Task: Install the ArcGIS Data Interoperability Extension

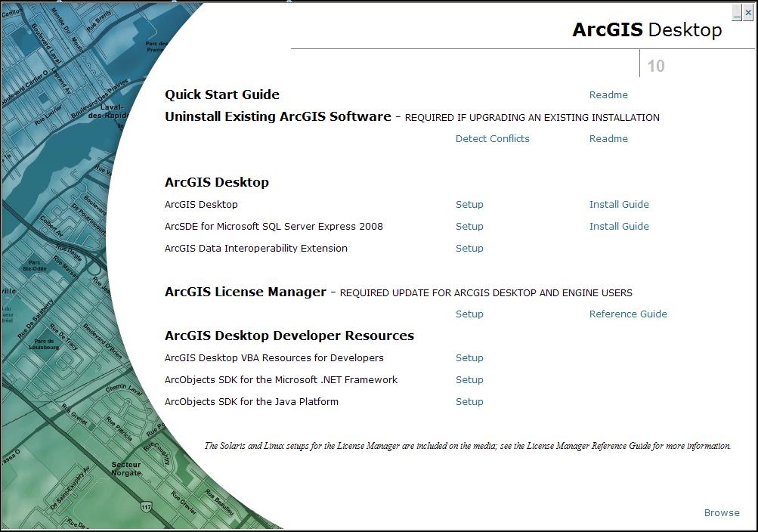Action: point(469,248)
